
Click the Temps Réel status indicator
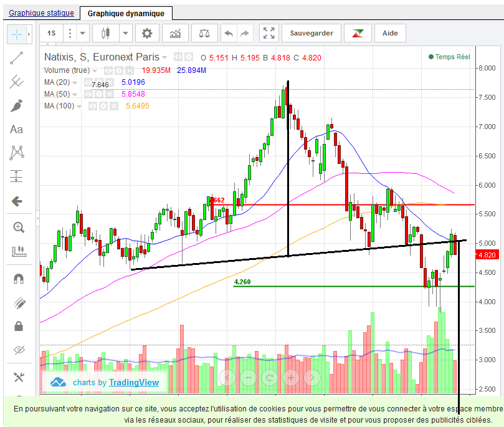click(x=449, y=57)
